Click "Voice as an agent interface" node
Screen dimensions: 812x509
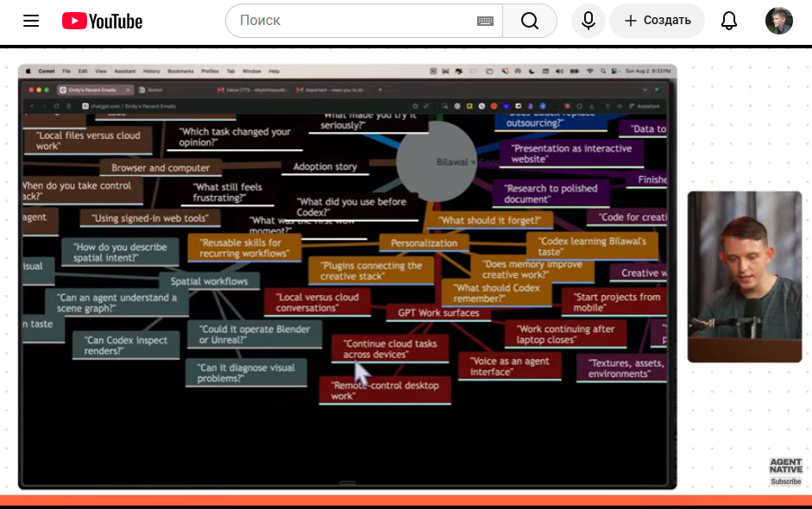click(x=510, y=367)
